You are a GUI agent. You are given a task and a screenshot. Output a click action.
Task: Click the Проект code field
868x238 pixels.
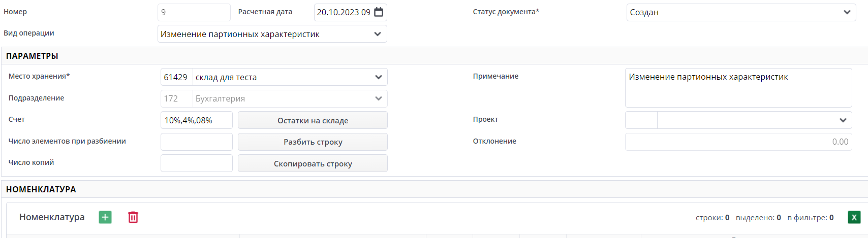[x=641, y=120]
